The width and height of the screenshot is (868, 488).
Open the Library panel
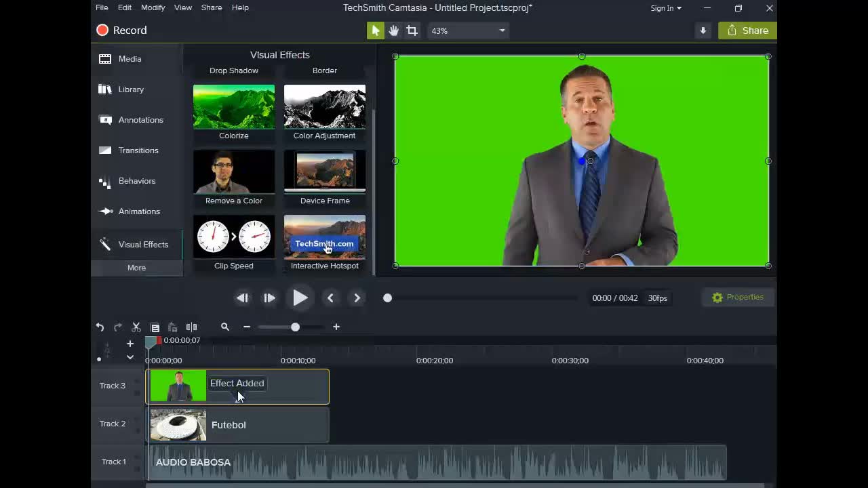click(137, 89)
